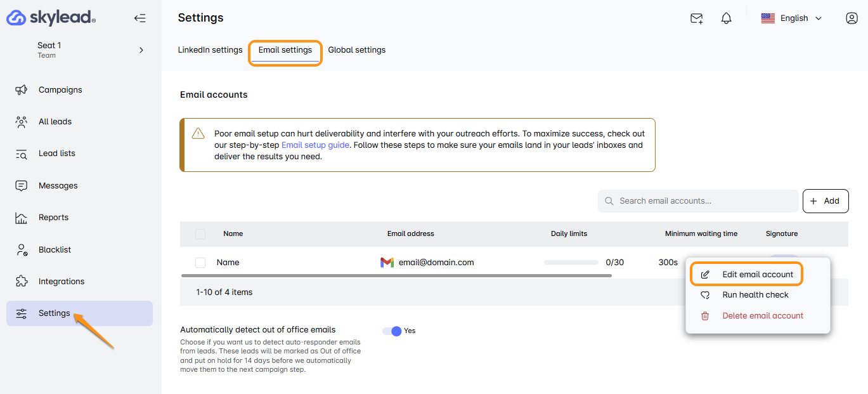Open the user profile icon
Image resolution: width=868 pixels, height=394 pixels.
click(852, 18)
